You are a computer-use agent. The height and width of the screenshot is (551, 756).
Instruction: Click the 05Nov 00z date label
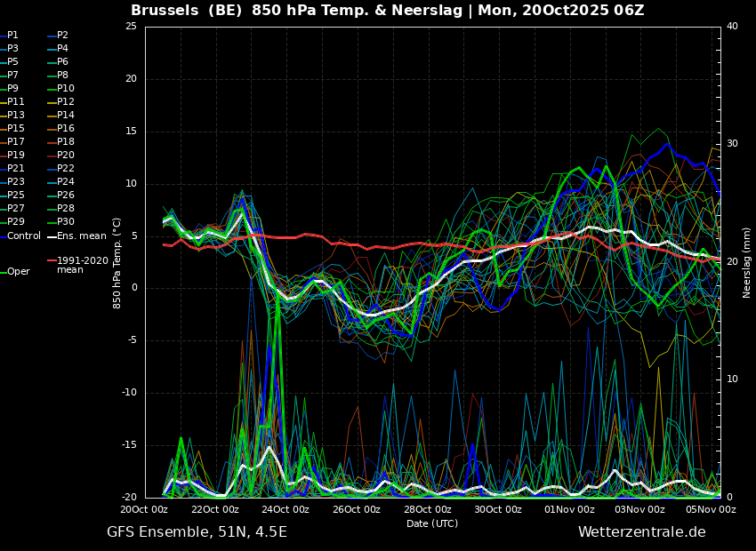(x=712, y=509)
